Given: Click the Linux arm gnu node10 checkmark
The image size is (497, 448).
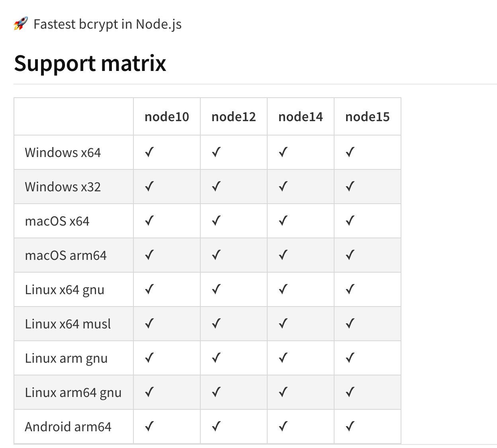Looking at the screenshot, I should point(149,358).
